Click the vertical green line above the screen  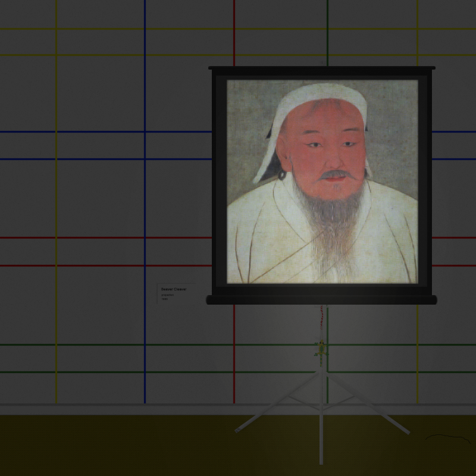327,33
